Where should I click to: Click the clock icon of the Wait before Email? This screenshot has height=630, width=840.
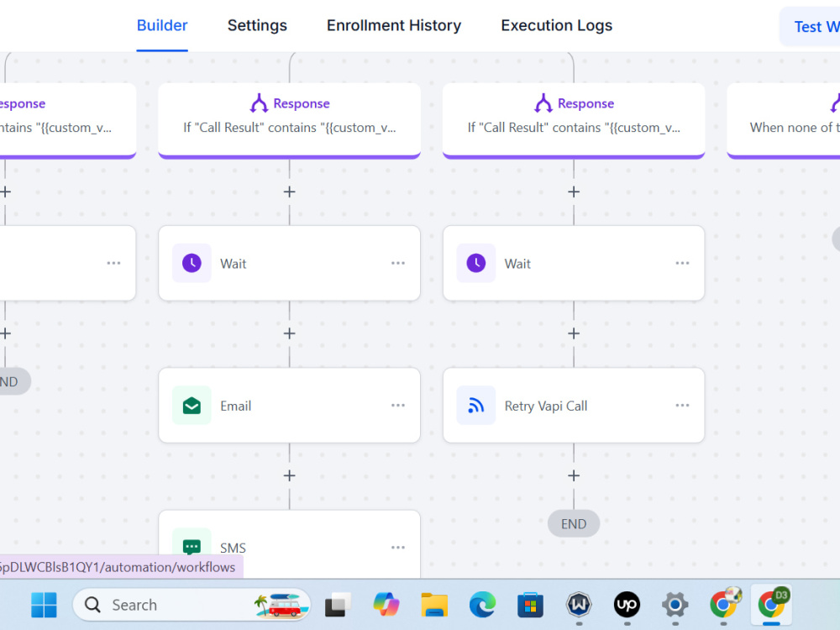pos(192,263)
